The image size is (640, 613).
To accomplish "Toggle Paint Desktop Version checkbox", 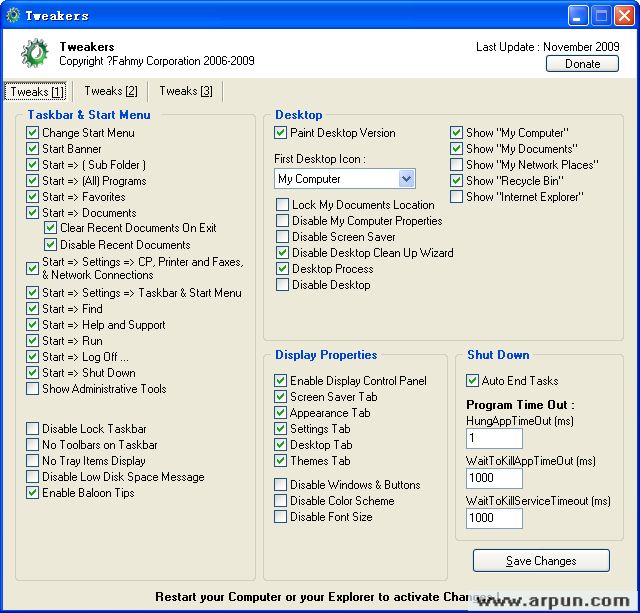I will [280, 133].
